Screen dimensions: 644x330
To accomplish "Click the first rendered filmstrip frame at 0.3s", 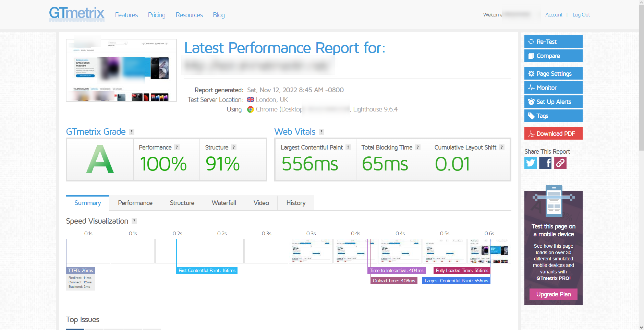I will (311, 251).
